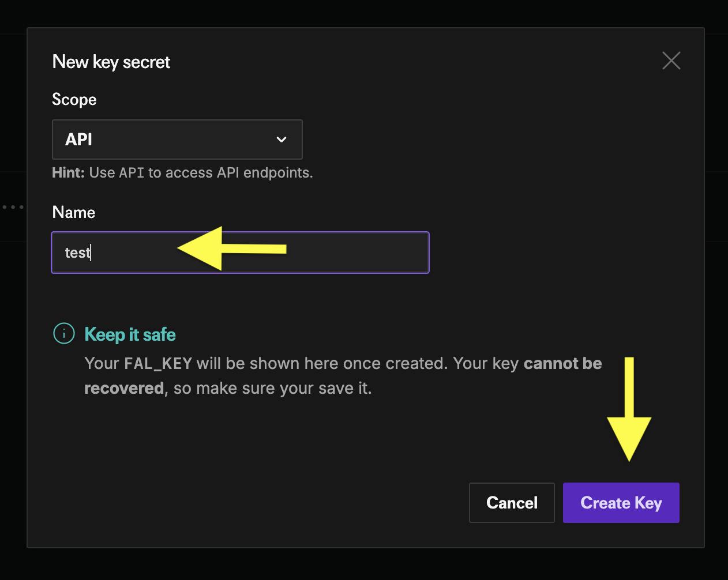Click the info icon beside Keep it safe
The image size is (728, 580).
point(63,333)
